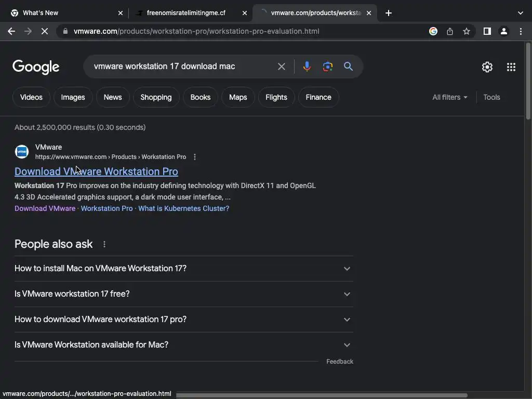The width and height of the screenshot is (532, 399).
Task: Filter results by Flights
Action: tap(276, 97)
